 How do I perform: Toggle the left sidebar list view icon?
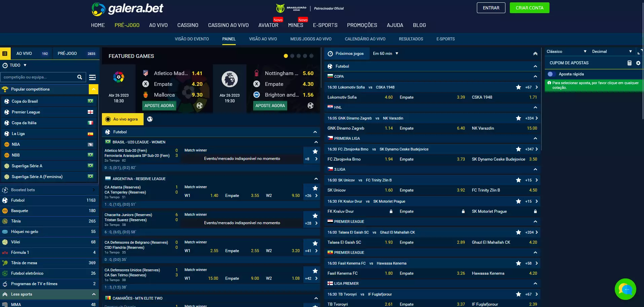5,54
